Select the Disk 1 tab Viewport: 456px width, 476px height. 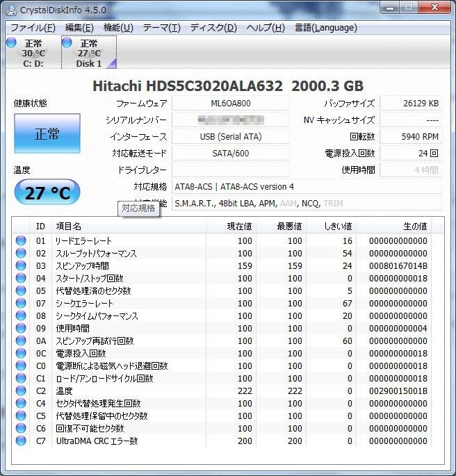(x=89, y=53)
